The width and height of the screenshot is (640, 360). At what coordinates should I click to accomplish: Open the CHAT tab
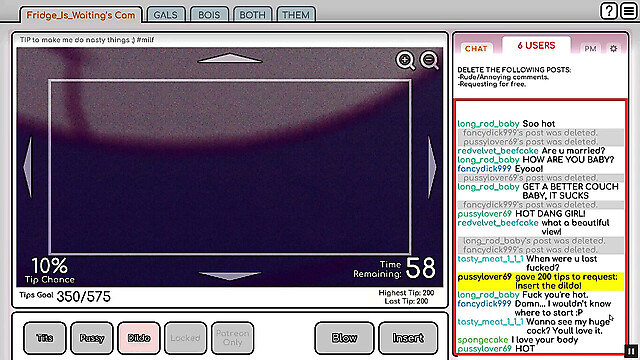(476, 49)
